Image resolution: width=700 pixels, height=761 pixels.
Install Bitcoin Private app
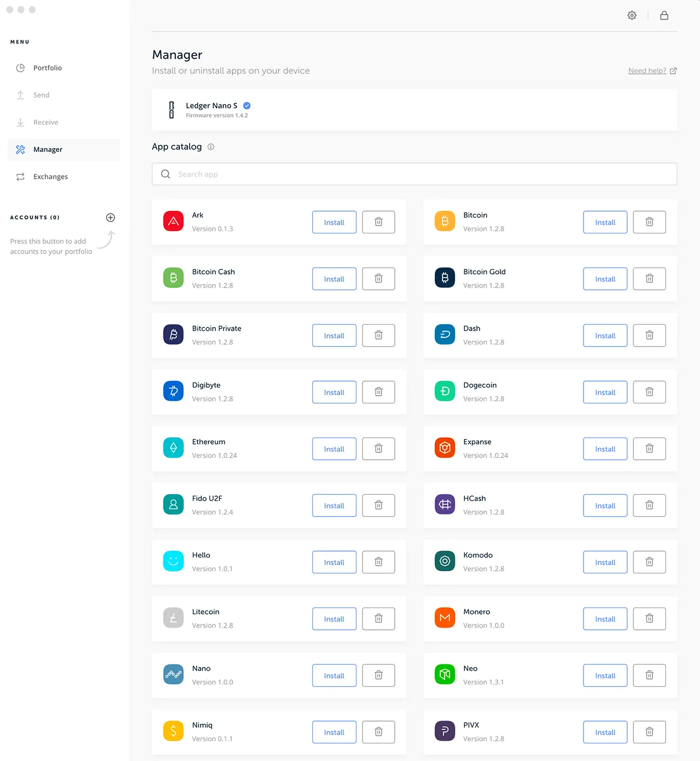pos(334,335)
